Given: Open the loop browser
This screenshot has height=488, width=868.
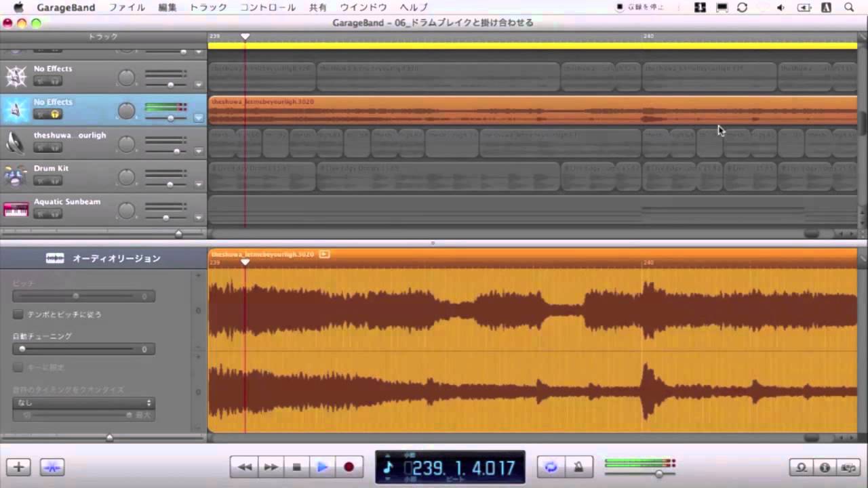Looking at the screenshot, I should [x=802, y=467].
